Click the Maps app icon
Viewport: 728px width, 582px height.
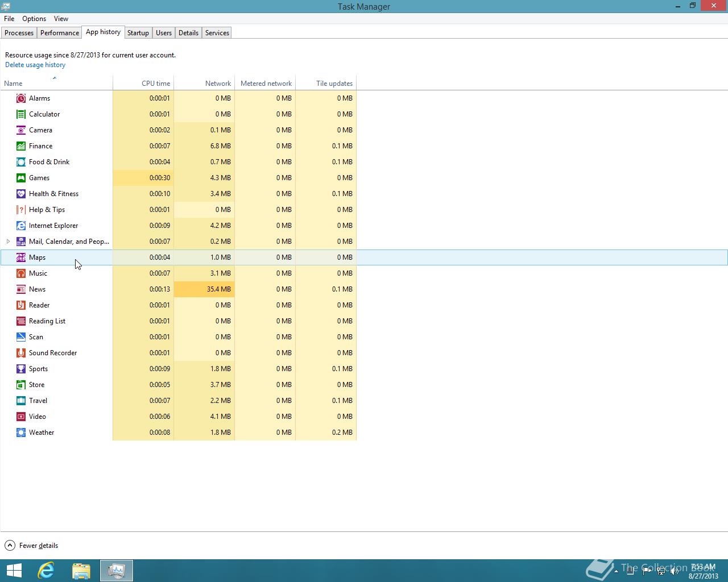[21, 257]
